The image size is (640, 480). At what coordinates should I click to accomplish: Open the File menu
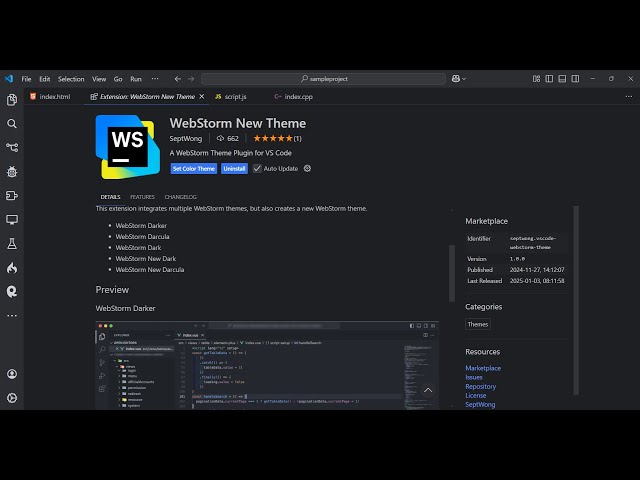coord(27,79)
